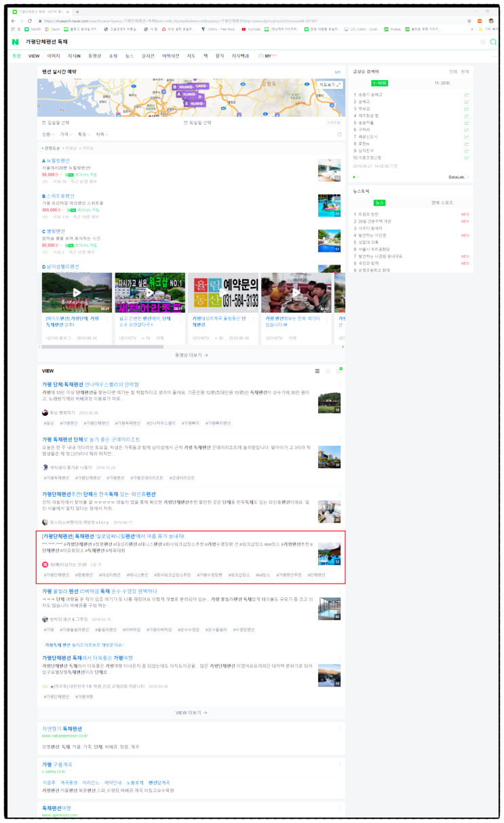Open thumbnail of the 안나하우스밸리 post
This screenshot has width=504, height=823.
pyautogui.click(x=329, y=402)
